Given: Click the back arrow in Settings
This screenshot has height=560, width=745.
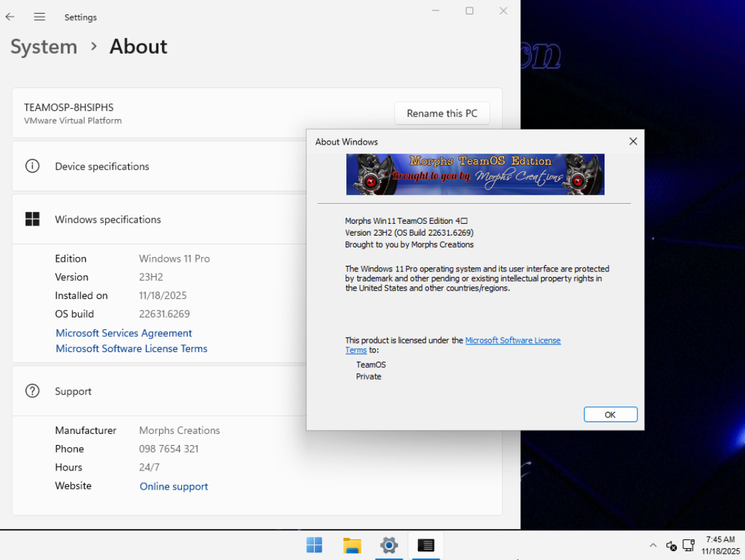Looking at the screenshot, I should [x=10, y=17].
